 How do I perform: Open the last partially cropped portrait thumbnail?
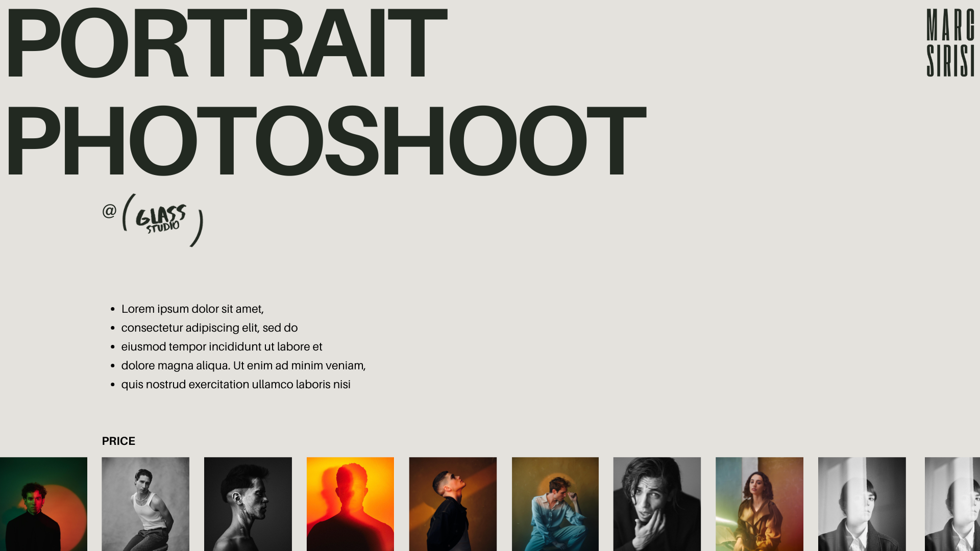952,504
